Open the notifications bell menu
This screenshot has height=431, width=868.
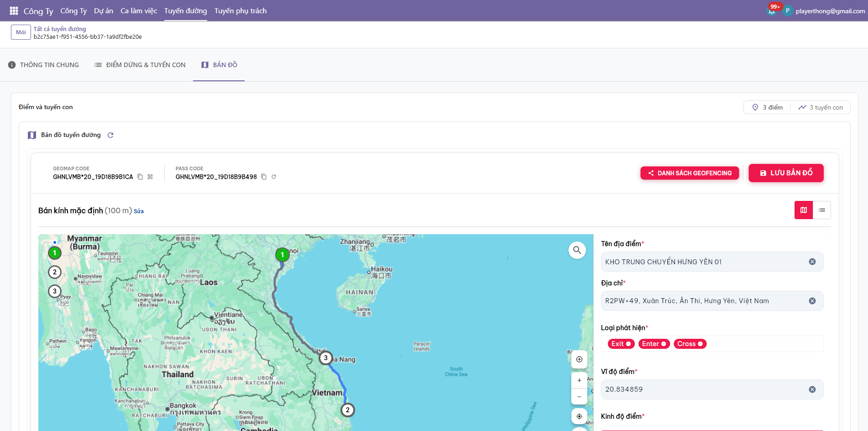(x=773, y=10)
